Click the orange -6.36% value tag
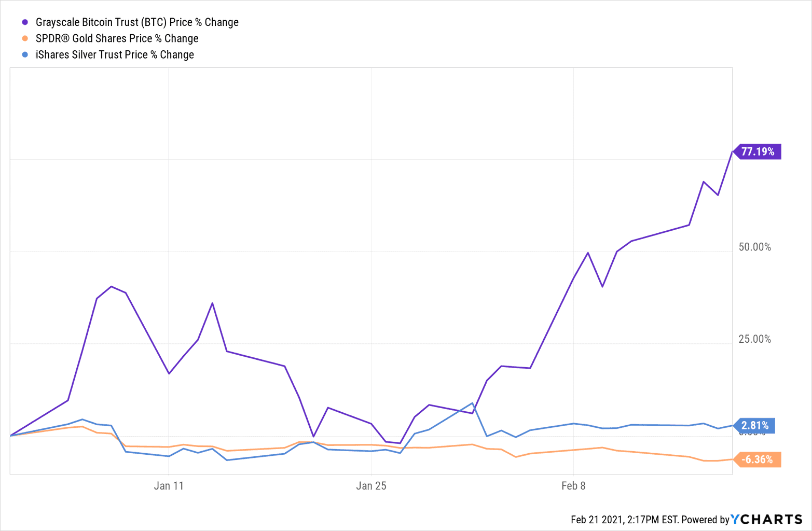This screenshot has width=812, height=531. (x=756, y=459)
